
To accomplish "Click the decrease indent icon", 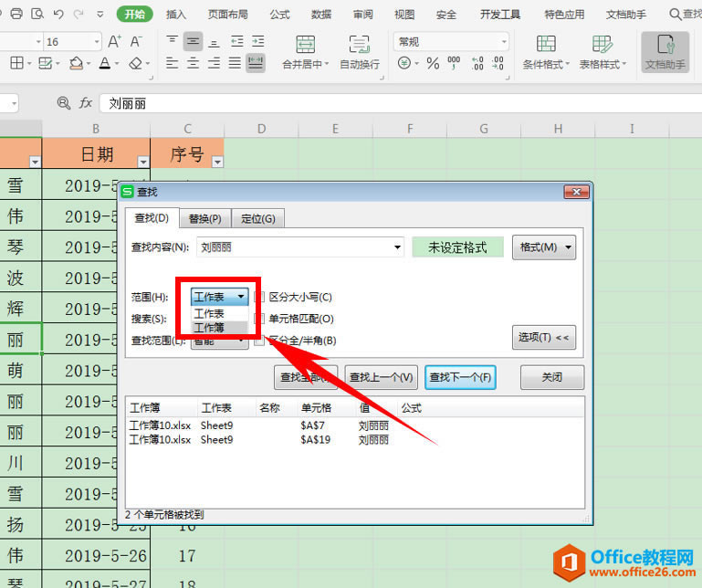I will (x=236, y=42).
